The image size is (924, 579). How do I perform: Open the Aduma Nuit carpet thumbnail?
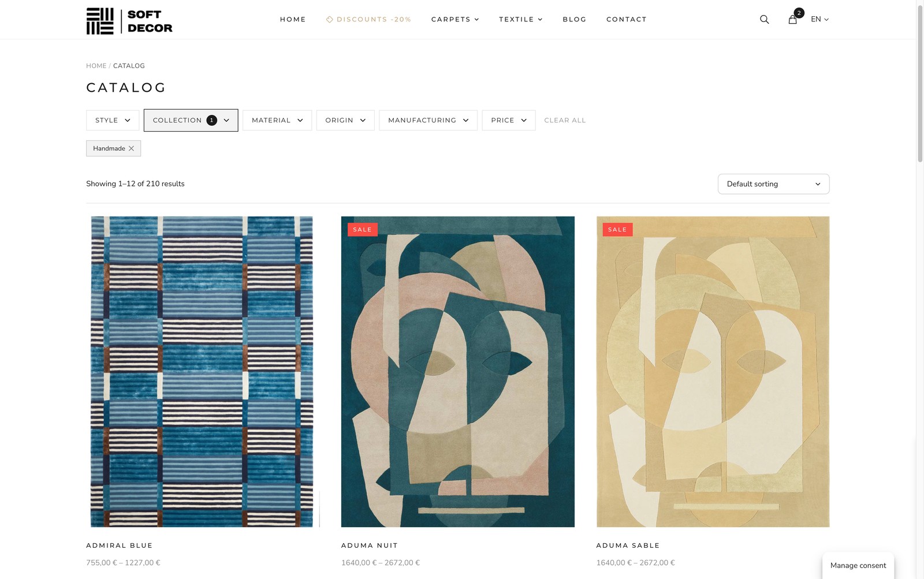(x=458, y=372)
